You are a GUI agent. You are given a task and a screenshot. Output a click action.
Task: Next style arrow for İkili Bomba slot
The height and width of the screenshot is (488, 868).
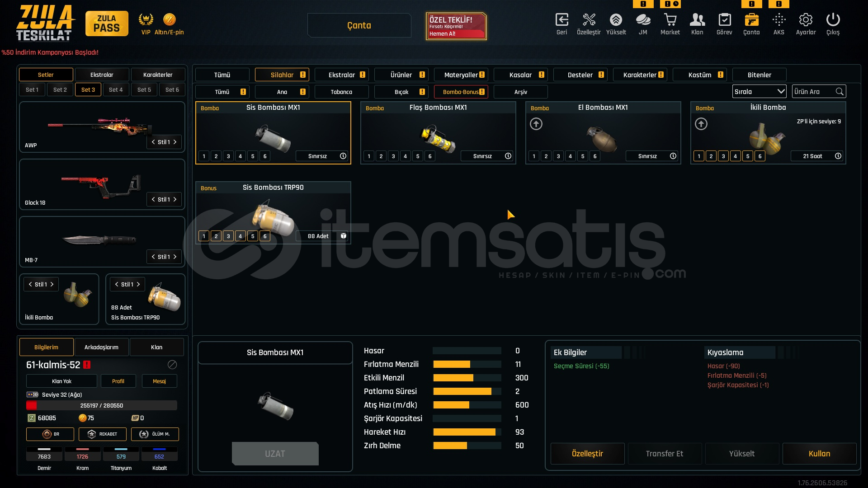[52, 284]
